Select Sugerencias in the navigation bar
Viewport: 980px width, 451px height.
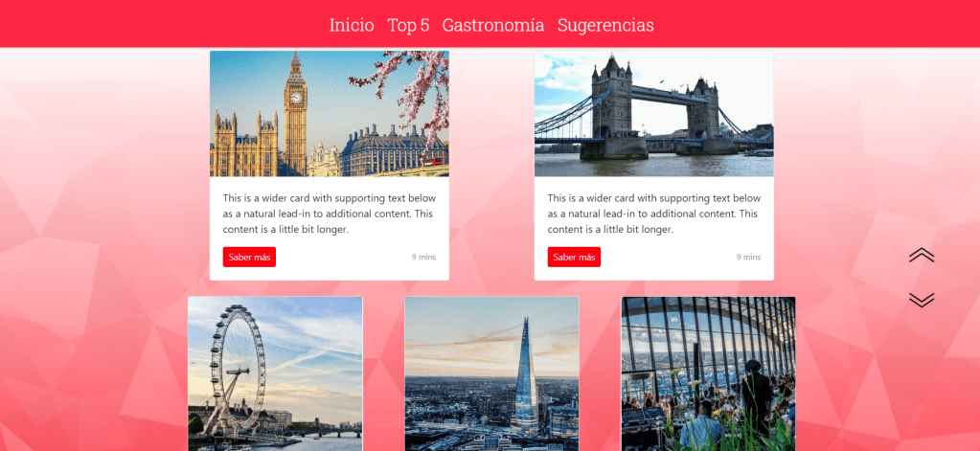[x=605, y=25]
